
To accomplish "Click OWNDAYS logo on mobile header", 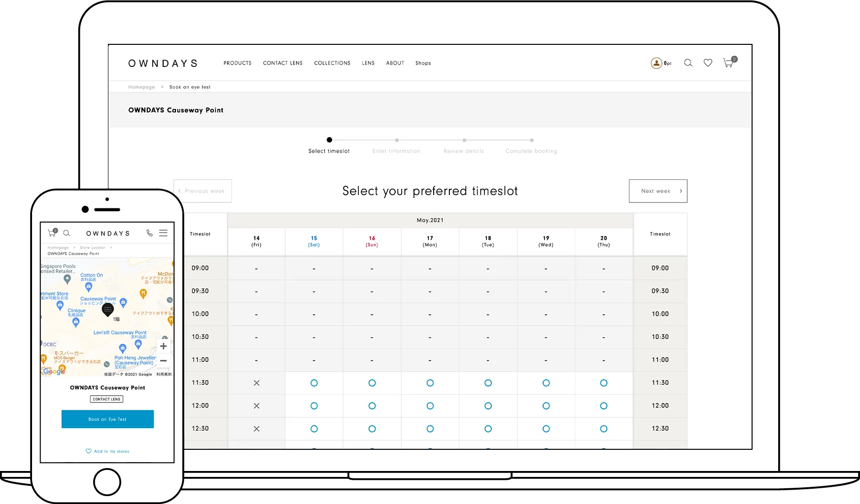I will (108, 234).
